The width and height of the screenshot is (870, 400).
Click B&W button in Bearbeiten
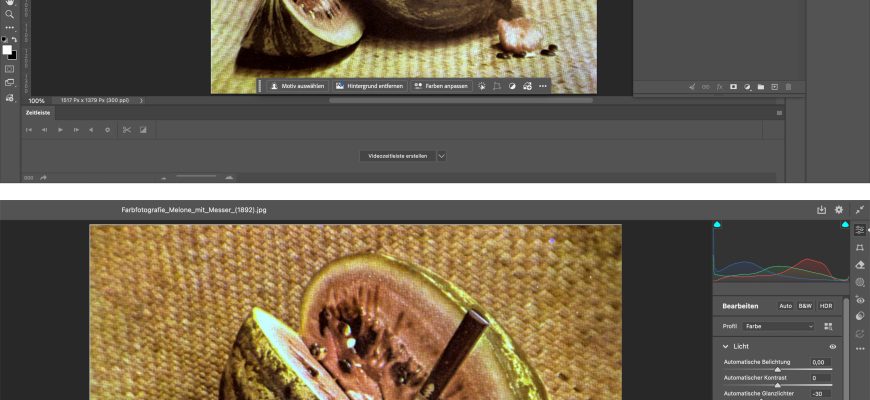click(805, 306)
